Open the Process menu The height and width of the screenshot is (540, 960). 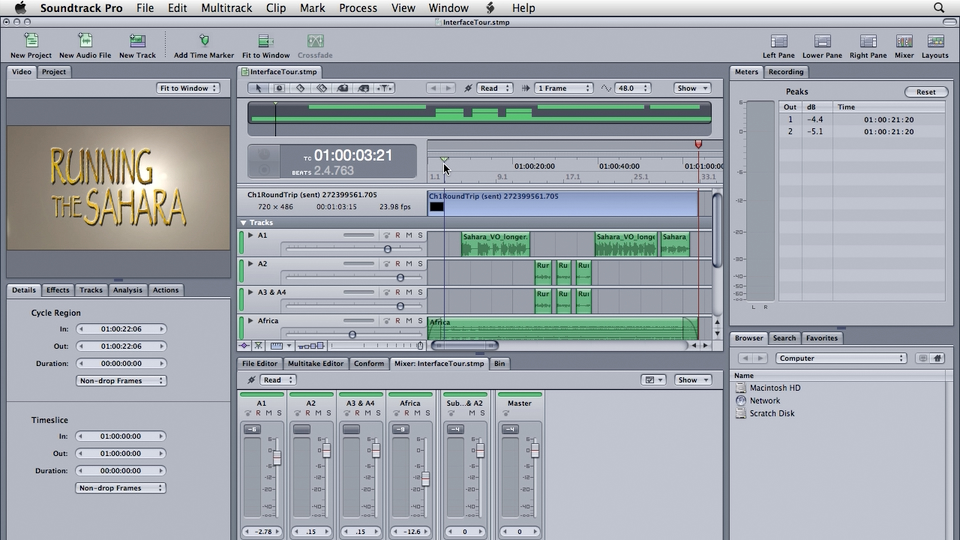tap(358, 7)
